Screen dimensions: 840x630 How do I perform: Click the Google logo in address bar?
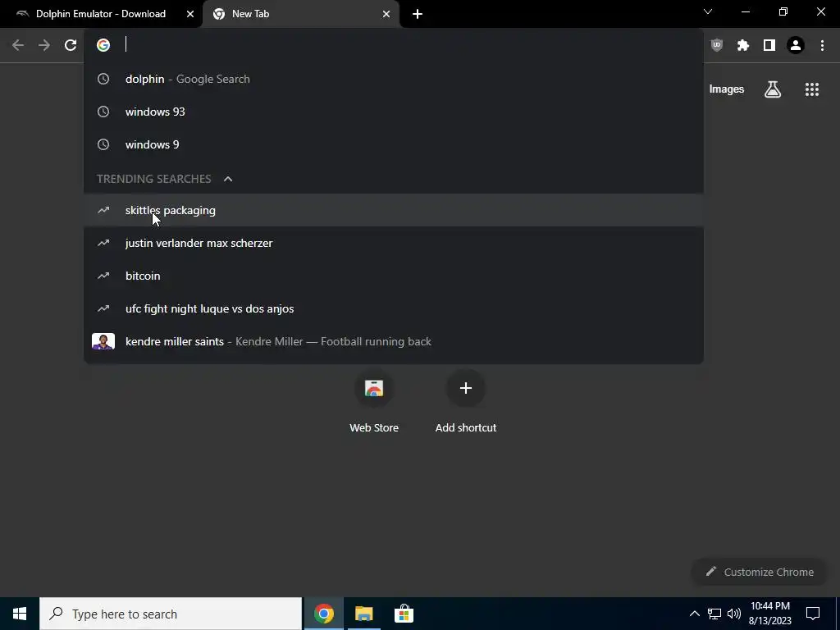coord(103,45)
